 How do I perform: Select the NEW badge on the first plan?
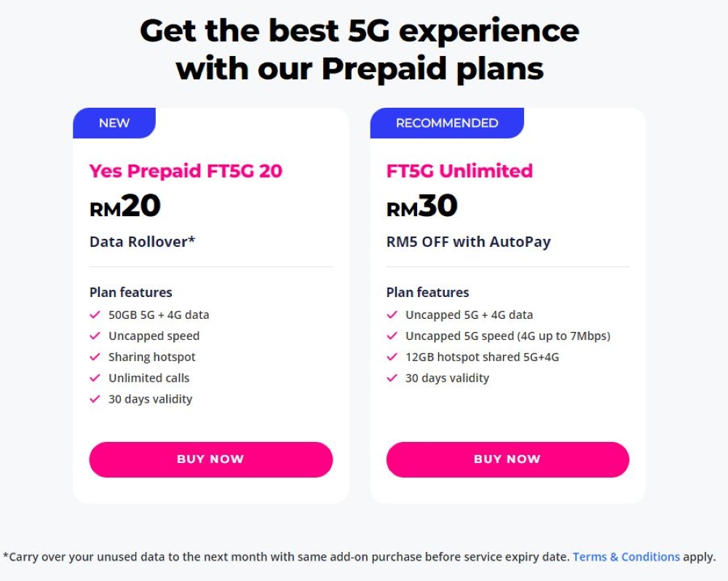(114, 123)
